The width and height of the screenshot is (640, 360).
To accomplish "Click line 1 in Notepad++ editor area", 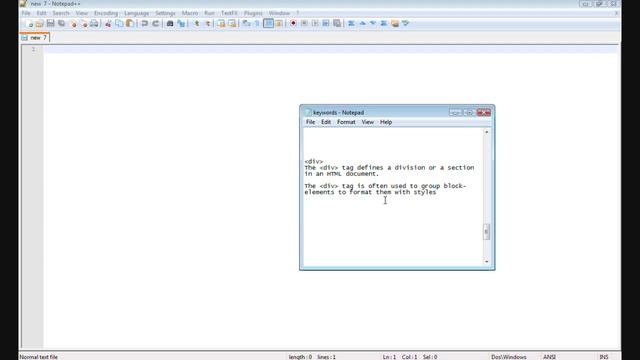I will coord(331,49).
